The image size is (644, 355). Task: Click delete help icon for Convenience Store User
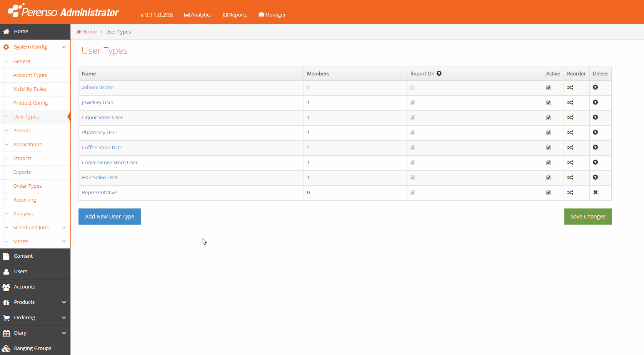click(x=596, y=162)
